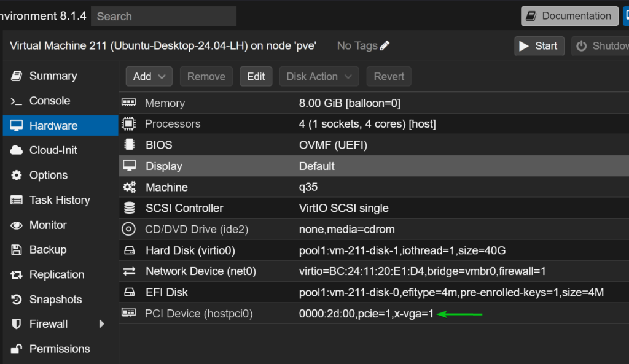
Task: Click the Firewall shield icon
Action: [17, 324]
